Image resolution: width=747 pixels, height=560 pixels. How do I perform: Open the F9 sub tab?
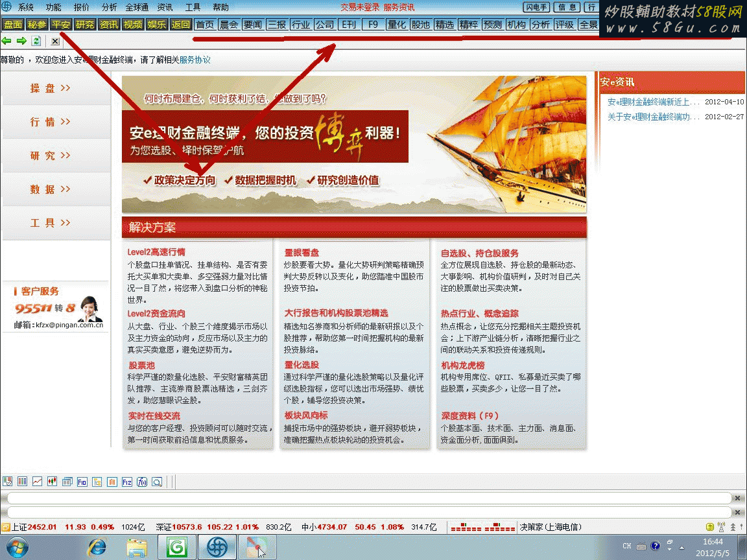point(373,25)
